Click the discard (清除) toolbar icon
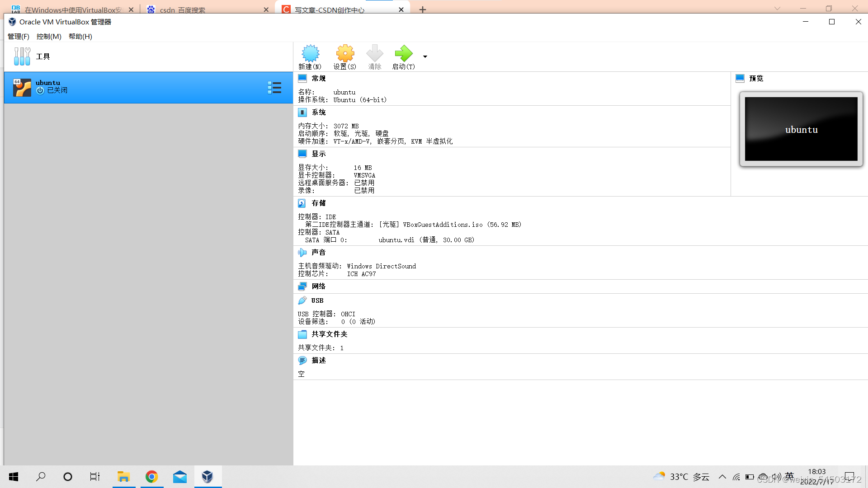This screenshot has width=868, height=488. point(374,56)
